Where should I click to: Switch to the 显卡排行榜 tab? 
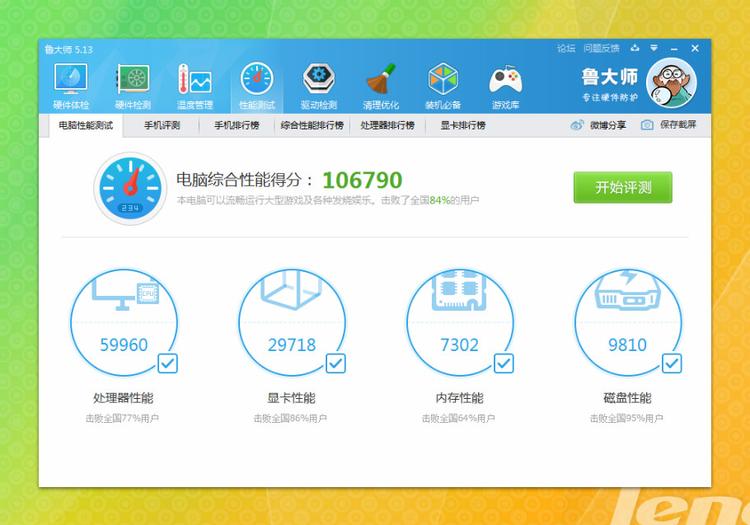[463, 125]
